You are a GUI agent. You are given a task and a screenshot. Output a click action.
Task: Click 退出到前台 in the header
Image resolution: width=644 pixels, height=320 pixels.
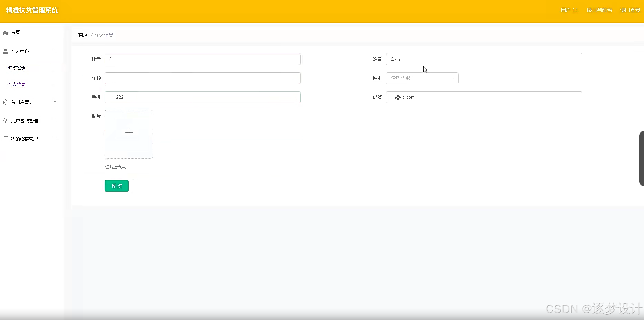(599, 10)
